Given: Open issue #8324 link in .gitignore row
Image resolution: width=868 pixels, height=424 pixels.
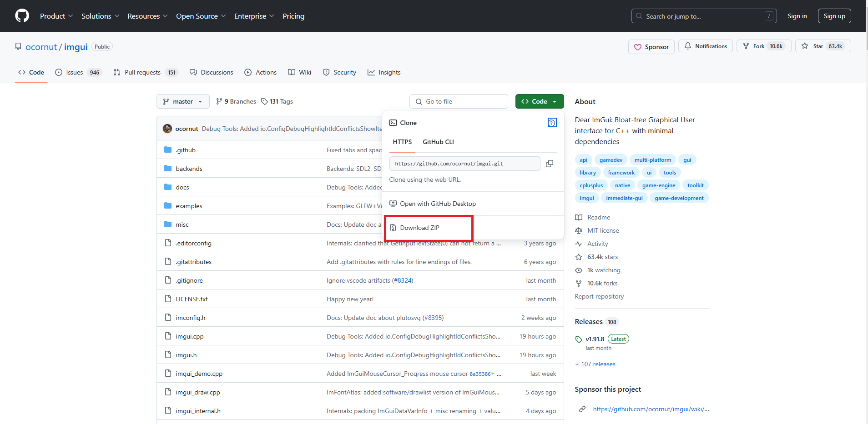Looking at the screenshot, I should pyautogui.click(x=403, y=280).
